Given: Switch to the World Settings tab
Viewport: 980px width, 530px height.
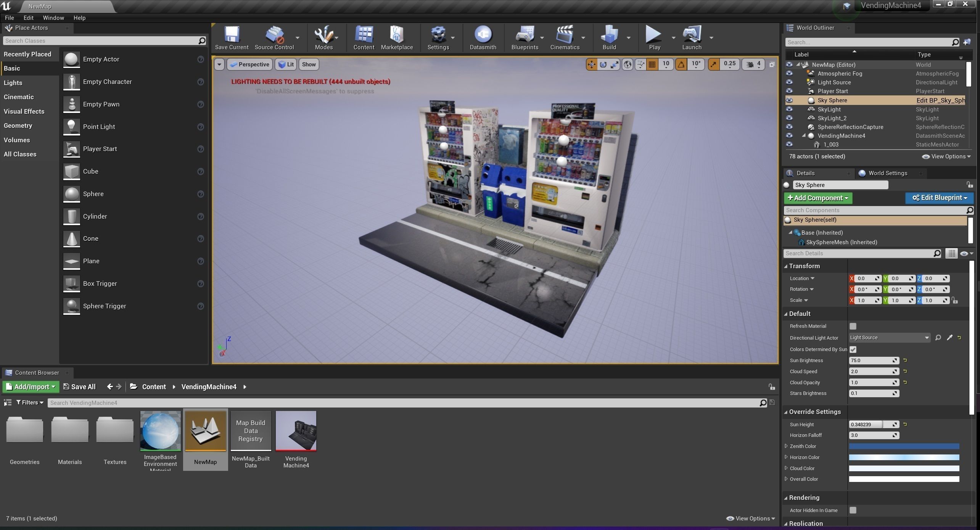Looking at the screenshot, I should tap(888, 173).
